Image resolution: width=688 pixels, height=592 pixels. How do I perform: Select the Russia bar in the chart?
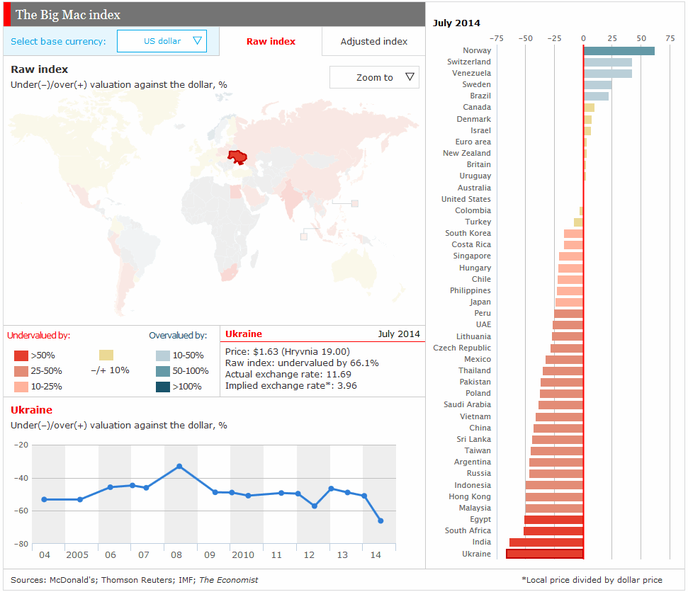(556, 474)
